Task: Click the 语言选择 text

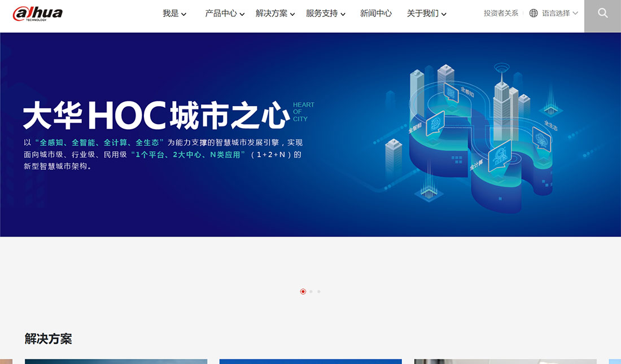Action: (x=556, y=13)
